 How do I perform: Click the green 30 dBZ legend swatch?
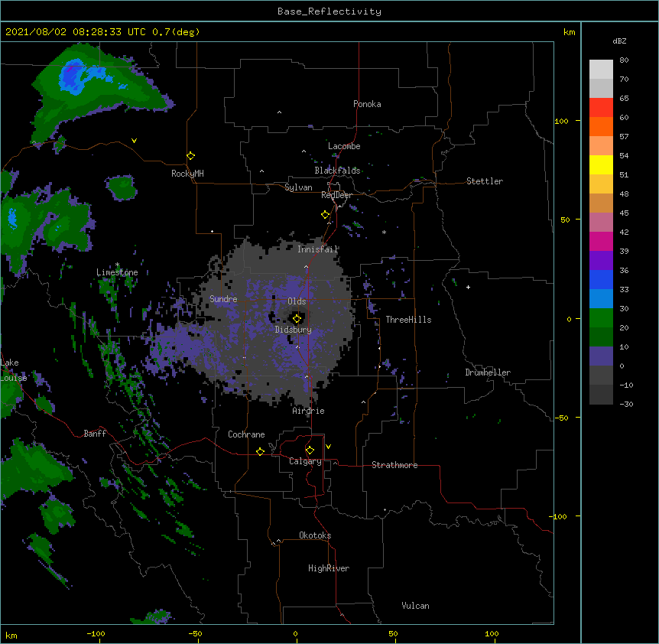(x=601, y=317)
